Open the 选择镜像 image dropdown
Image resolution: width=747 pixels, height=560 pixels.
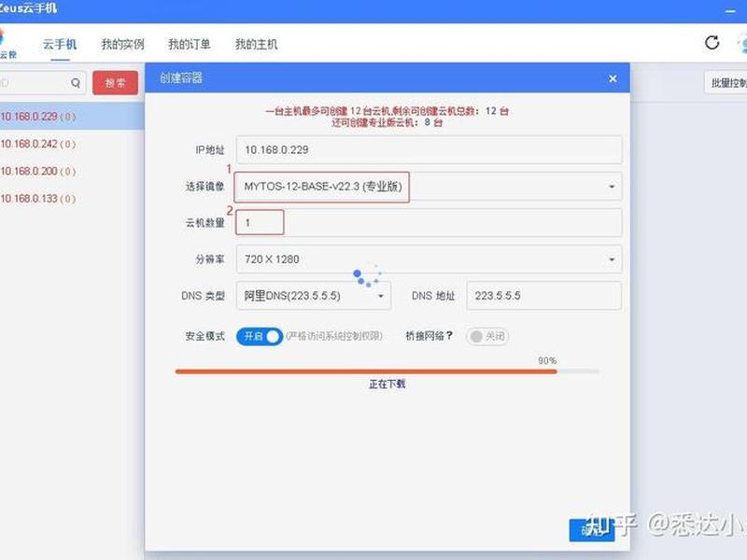click(429, 187)
